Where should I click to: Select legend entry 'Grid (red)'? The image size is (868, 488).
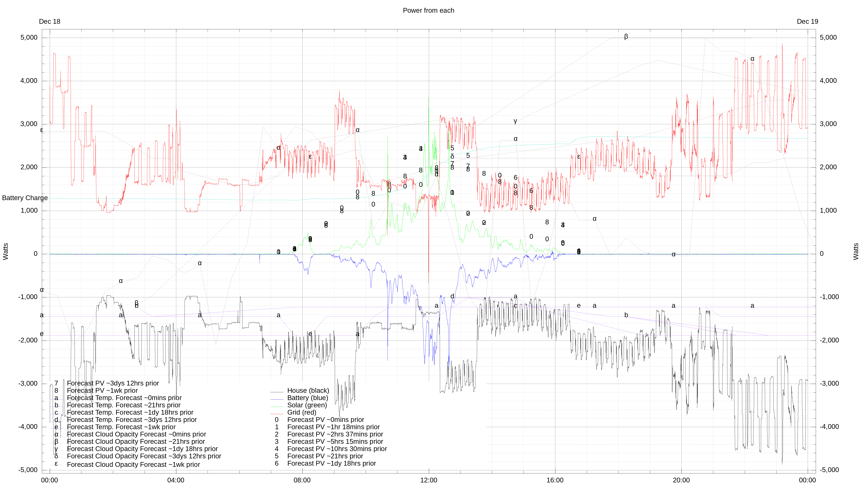[x=302, y=413]
